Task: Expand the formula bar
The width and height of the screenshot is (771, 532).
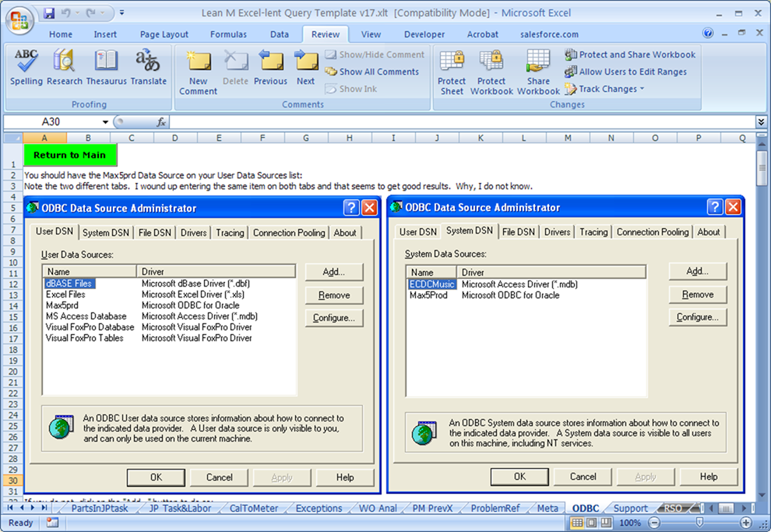Action: (761, 122)
